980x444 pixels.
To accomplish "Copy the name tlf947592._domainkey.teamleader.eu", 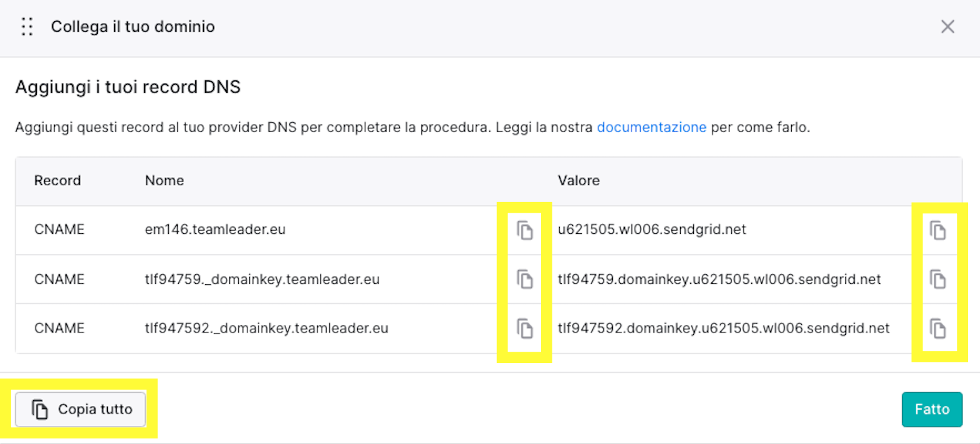I will (x=525, y=329).
